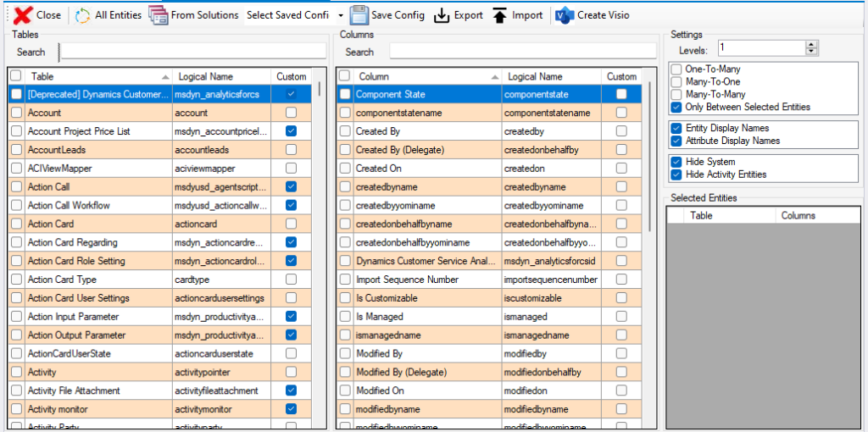
Task: Select the createdbyname column row
Action: [489, 187]
